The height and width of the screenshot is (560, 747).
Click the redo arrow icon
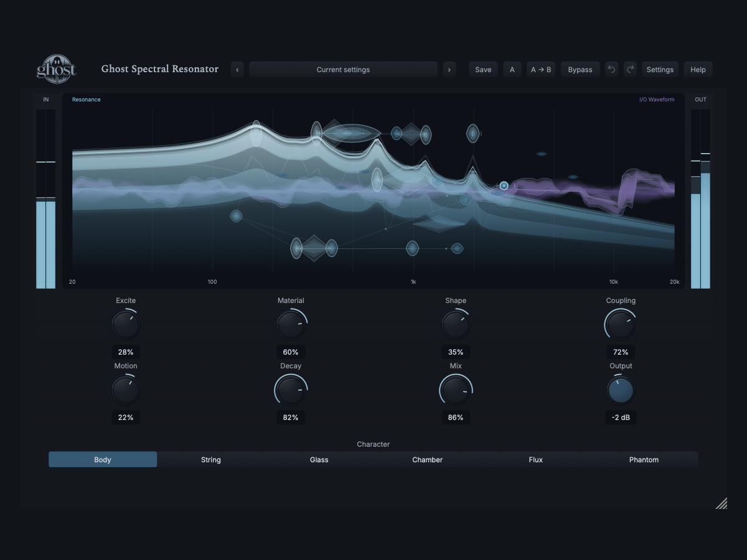[x=630, y=70]
